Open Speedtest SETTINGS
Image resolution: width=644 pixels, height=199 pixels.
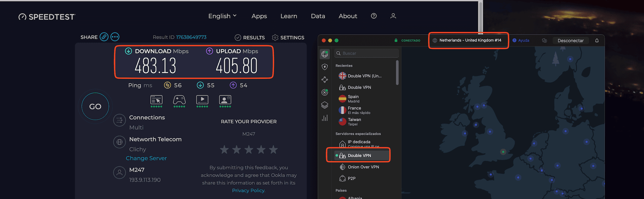tap(288, 38)
